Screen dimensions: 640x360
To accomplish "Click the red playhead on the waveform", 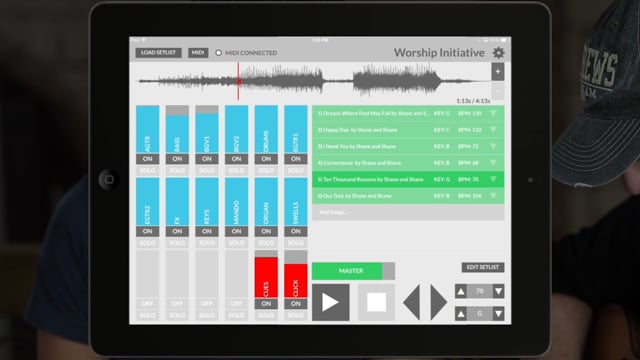I will pyautogui.click(x=238, y=81).
